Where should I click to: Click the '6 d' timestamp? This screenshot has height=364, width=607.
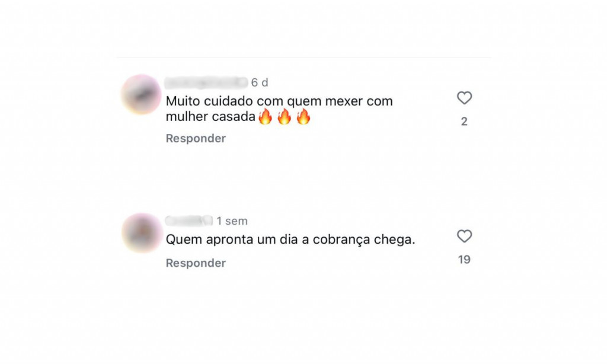pos(260,82)
